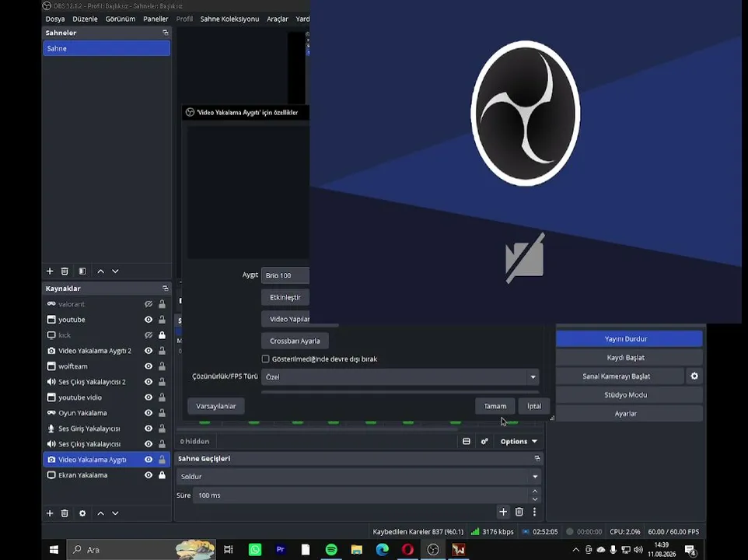This screenshot has width=748, height=560.
Task: Open Spotify from taskbar
Action: 331,550
